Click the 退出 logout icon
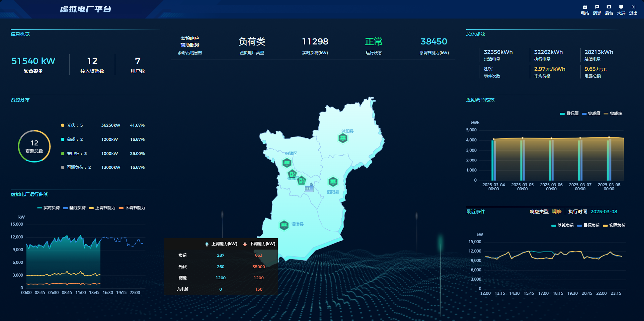644x321 pixels. click(633, 10)
